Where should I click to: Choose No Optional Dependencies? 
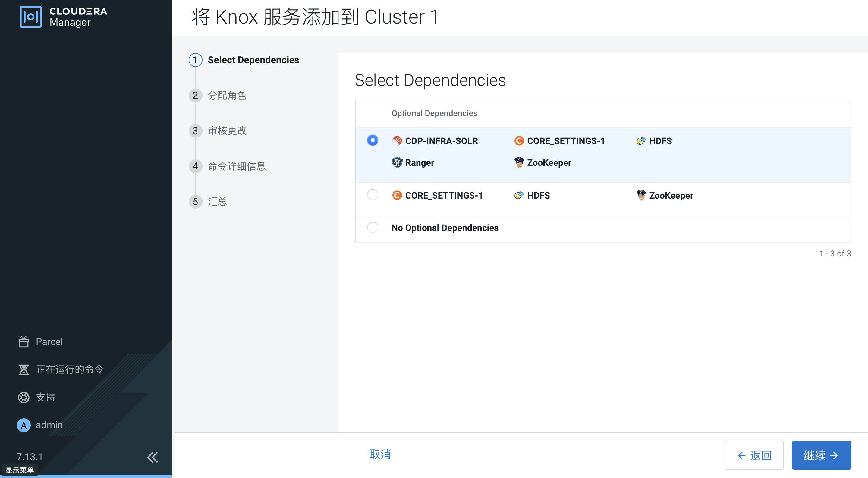[x=372, y=227]
